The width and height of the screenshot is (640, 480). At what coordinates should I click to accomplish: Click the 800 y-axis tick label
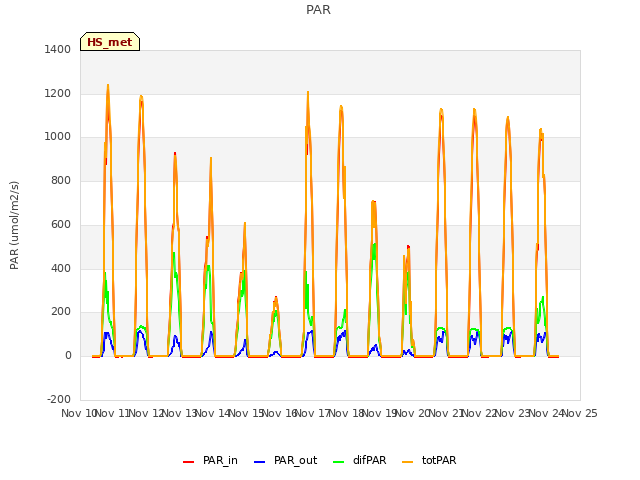(61, 180)
